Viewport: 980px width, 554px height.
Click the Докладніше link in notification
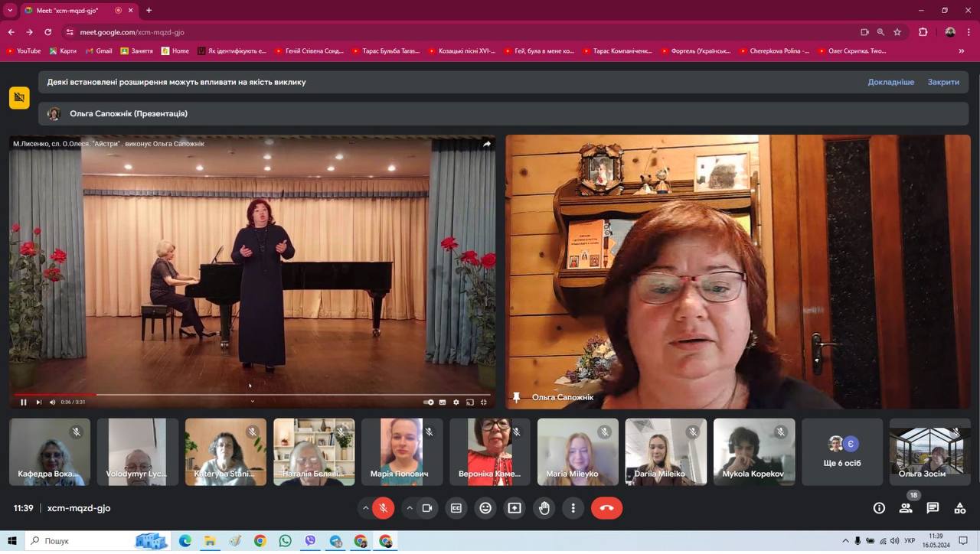[890, 82]
